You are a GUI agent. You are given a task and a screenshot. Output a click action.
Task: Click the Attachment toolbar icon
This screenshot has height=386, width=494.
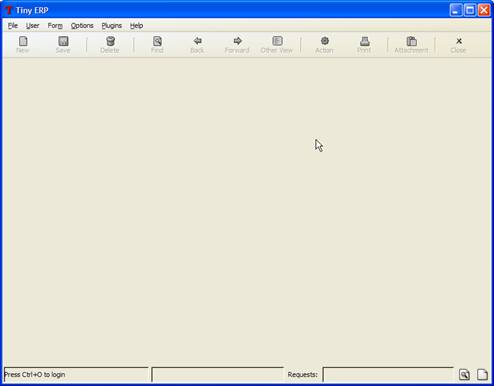coord(412,41)
